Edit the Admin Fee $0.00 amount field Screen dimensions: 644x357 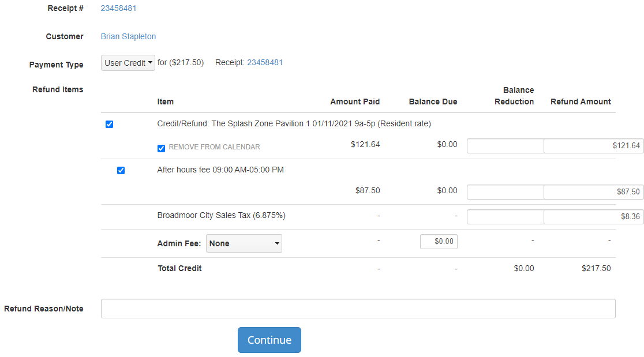pos(439,241)
